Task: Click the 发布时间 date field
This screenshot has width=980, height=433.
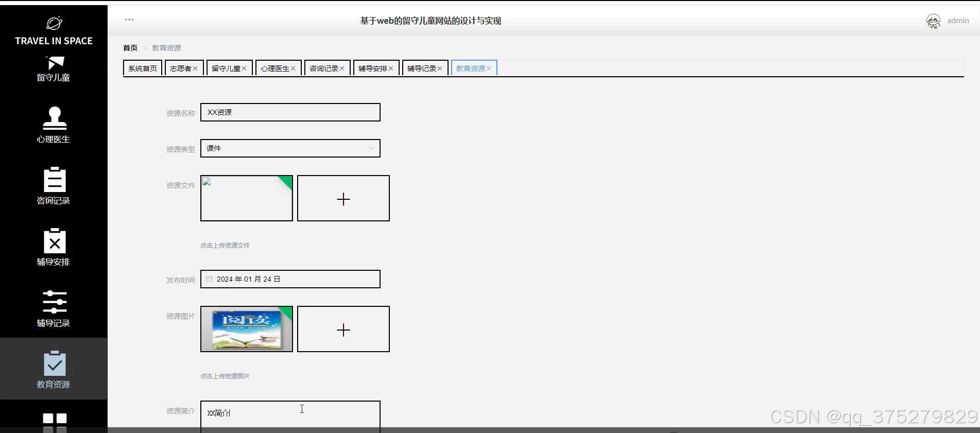Action: click(290, 279)
